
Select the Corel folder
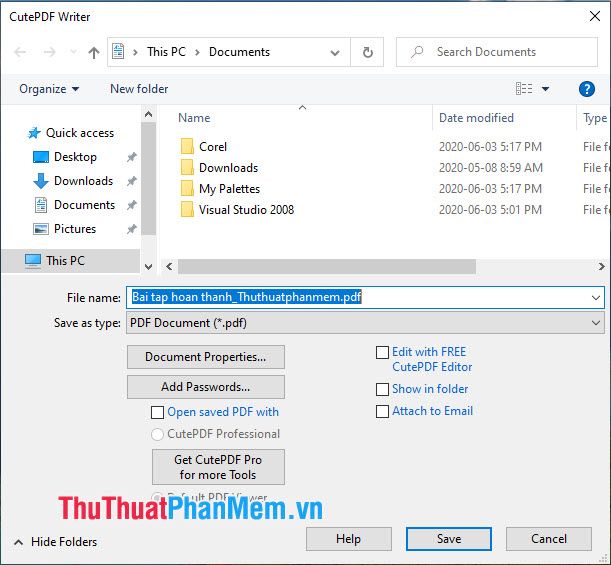(213, 147)
